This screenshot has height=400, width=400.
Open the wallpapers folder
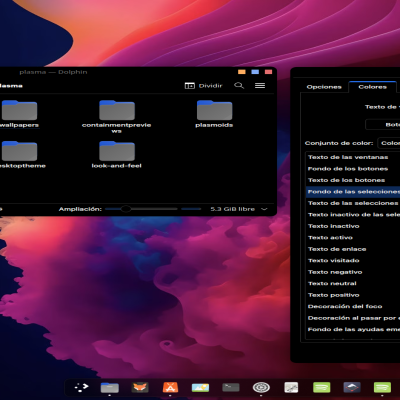(19, 114)
